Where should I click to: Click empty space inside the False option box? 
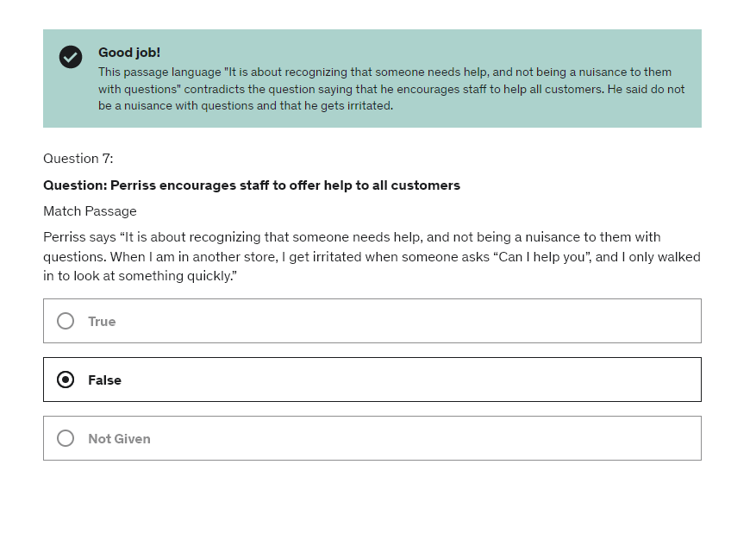coord(431,380)
